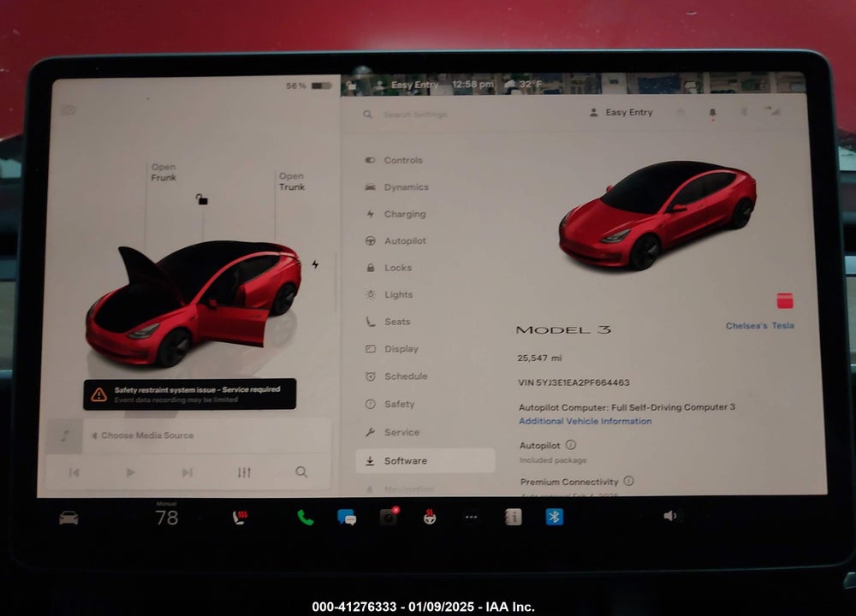Open the Manual info book app
This screenshot has width=856, height=616.
pos(513,517)
